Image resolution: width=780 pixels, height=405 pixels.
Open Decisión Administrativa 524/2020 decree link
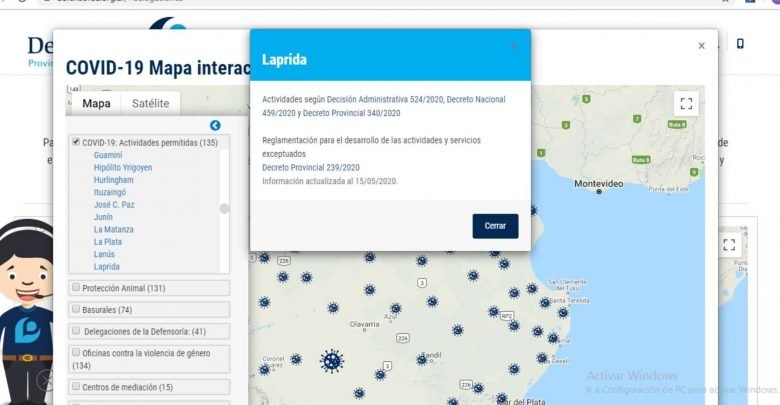385,100
